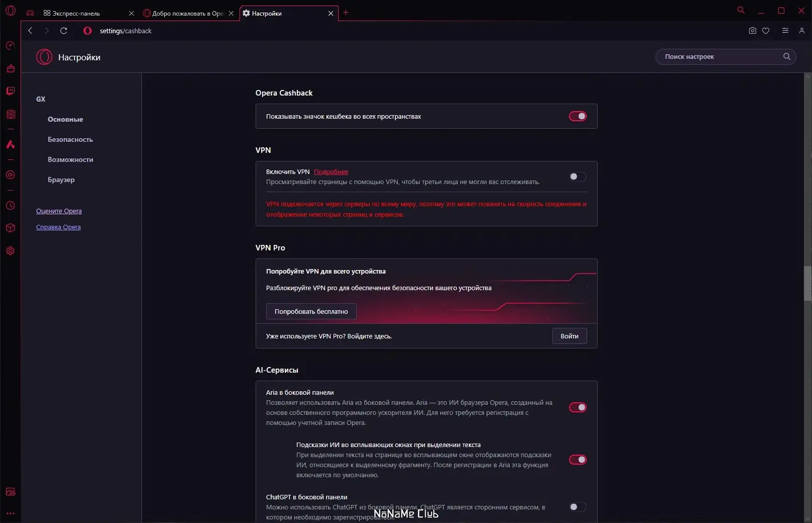Image resolution: width=812 pixels, height=523 pixels.
Task: Close the Добро пожаловать tab
Action: 231,14
